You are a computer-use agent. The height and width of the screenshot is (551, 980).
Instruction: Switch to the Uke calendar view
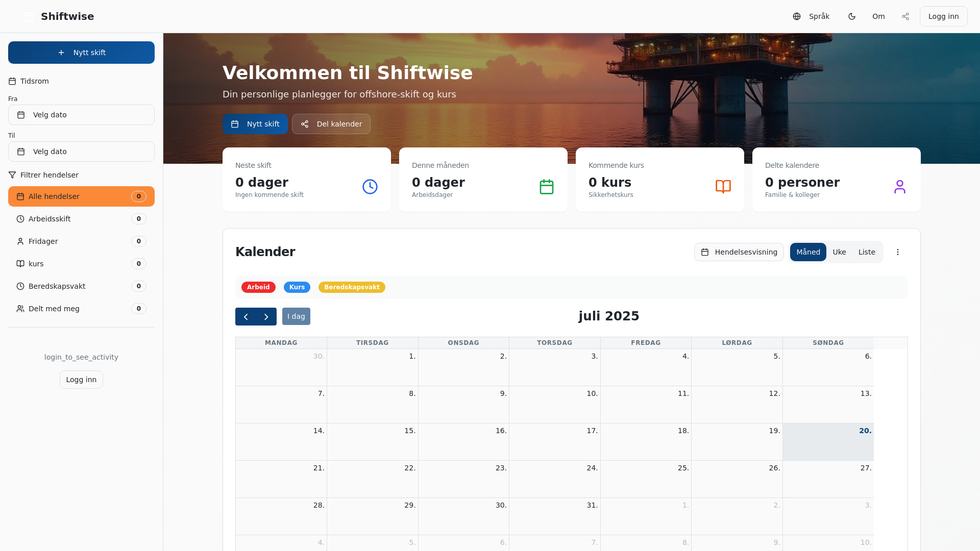coord(839,252)
